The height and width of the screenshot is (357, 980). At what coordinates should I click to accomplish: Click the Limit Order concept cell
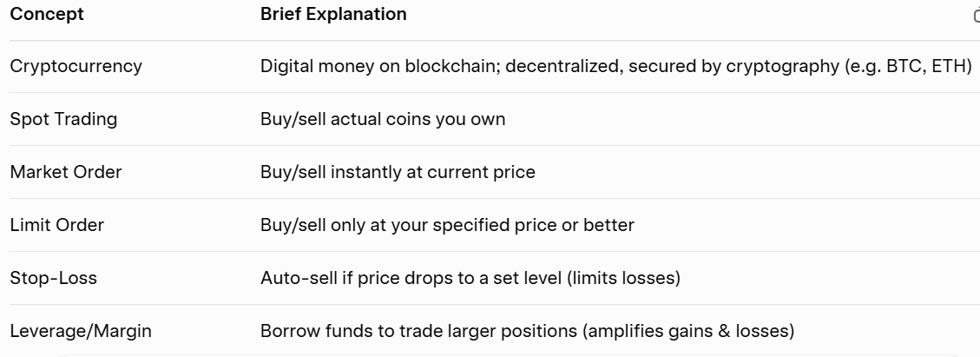(x=56, y=225)
